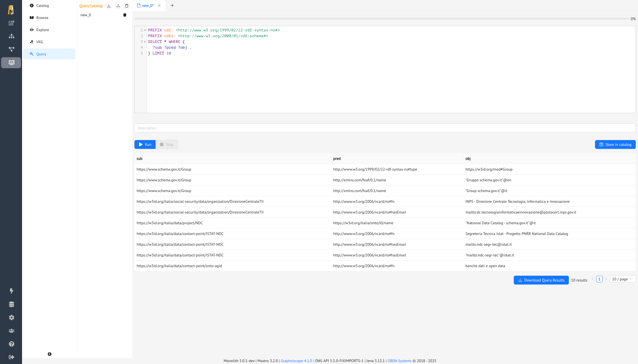The image size is (638, 364).
Task: Run the SPARQL query
Action: click(x=145, y=144)
